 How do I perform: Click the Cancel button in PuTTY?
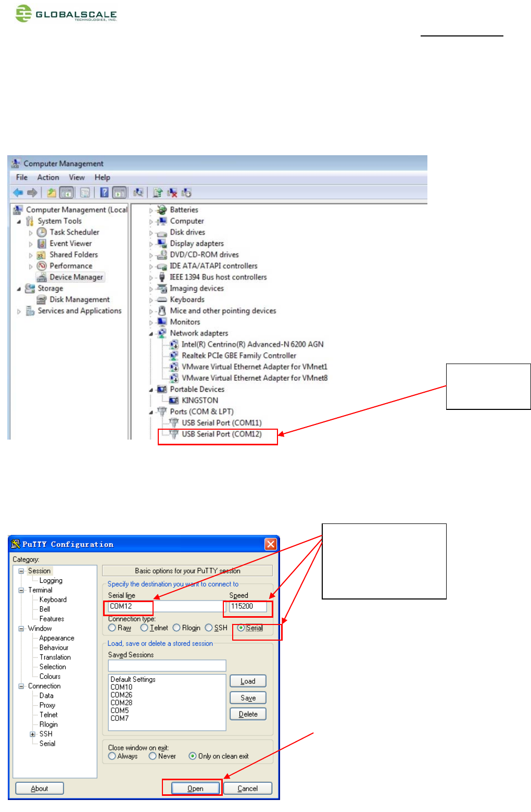[248, 788]
